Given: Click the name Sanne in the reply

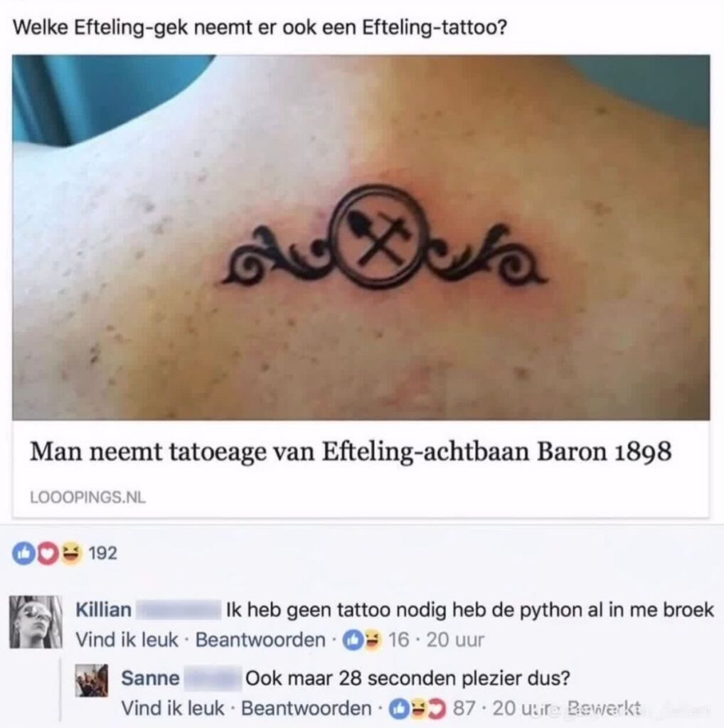Looking at the screenshot, I should coord(150,678).
